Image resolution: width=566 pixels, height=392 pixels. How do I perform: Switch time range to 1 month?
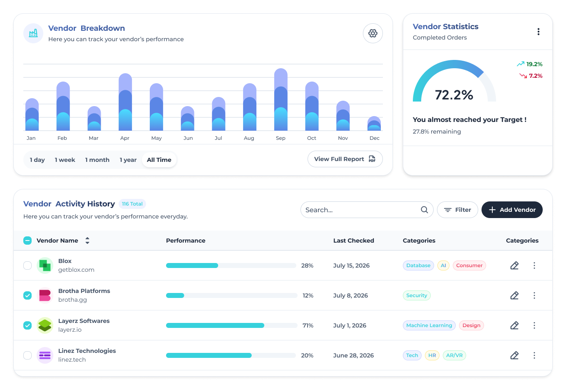click(x=97, y=160)
